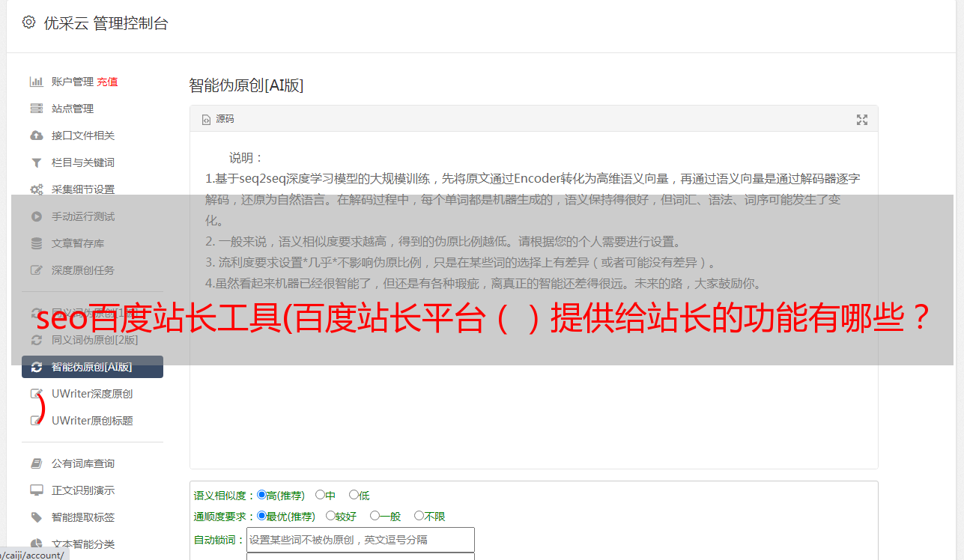Click the bar chart icon for 账户管理
964x560 pixels.
pos(36,82)
